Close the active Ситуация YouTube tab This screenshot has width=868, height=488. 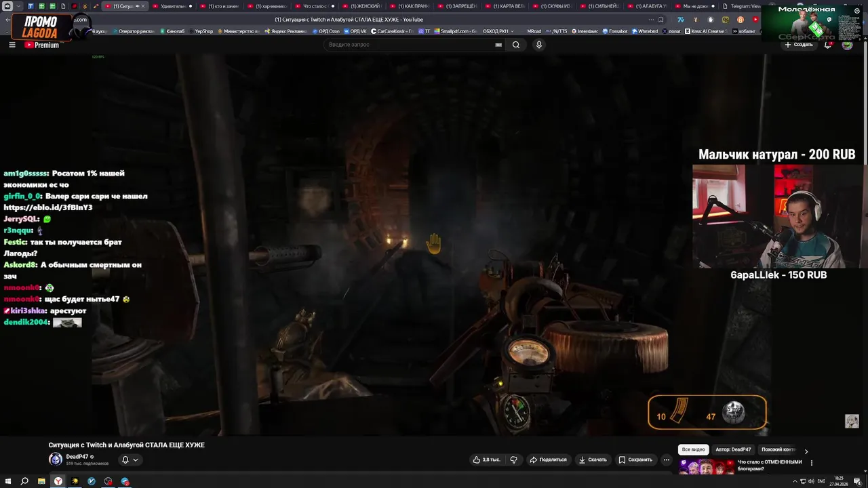point(143,6)
